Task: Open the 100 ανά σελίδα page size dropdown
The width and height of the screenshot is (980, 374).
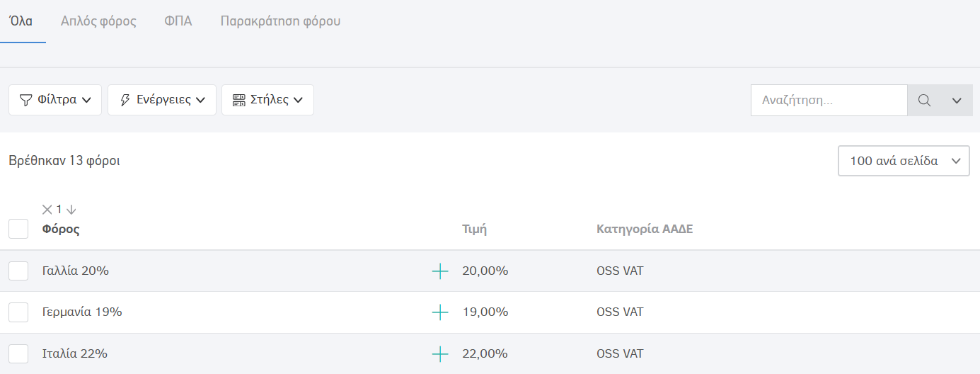Action: (904, 161)
